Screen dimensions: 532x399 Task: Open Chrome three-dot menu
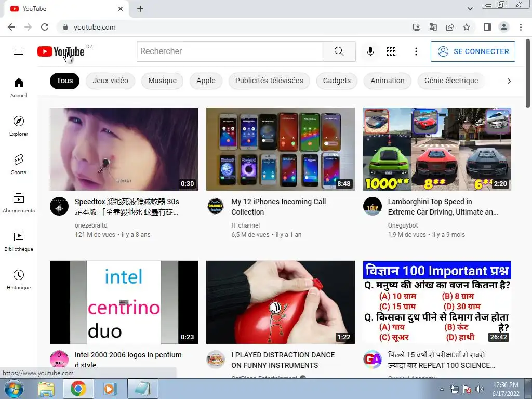(x=521, y=27)
